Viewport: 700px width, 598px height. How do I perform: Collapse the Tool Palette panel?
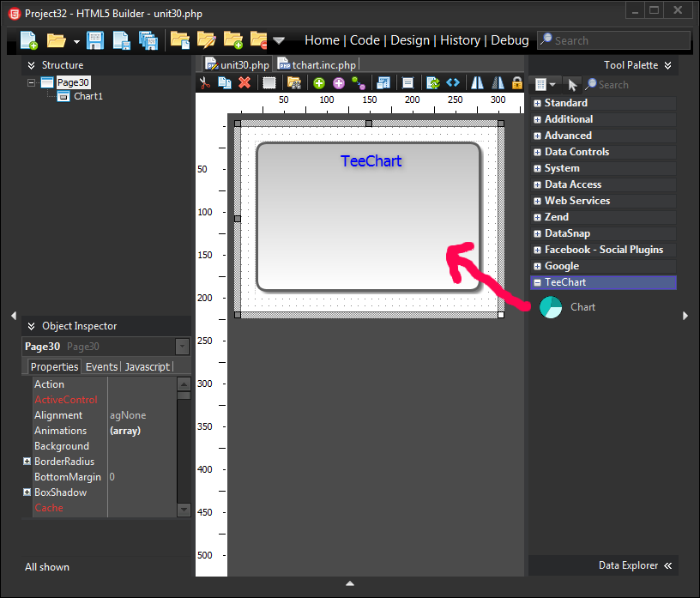point(668,65)
